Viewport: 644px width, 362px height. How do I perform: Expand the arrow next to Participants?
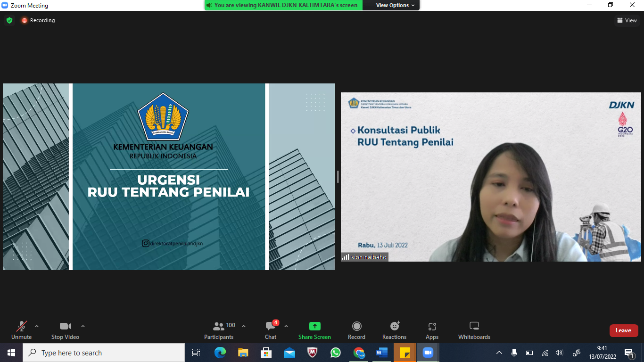244,326
